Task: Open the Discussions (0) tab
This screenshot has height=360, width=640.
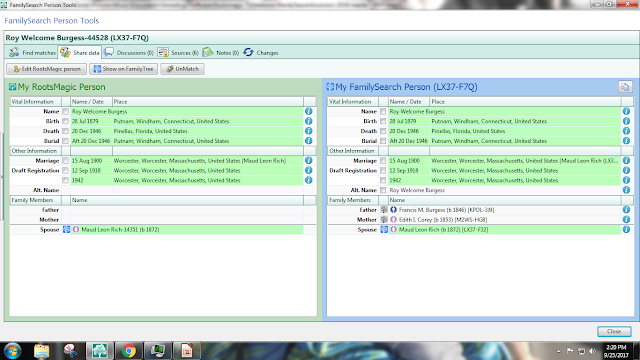Action: tap(129, 53)
